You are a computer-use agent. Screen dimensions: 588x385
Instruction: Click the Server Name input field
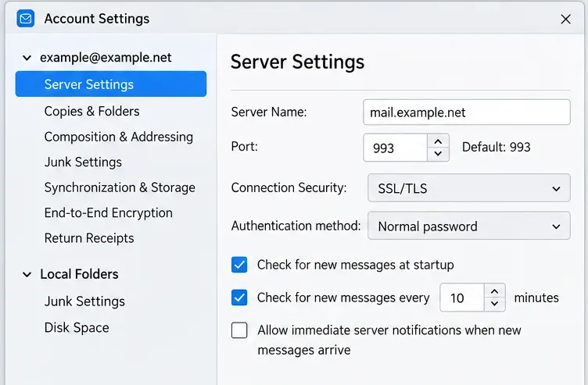[467, 112]
